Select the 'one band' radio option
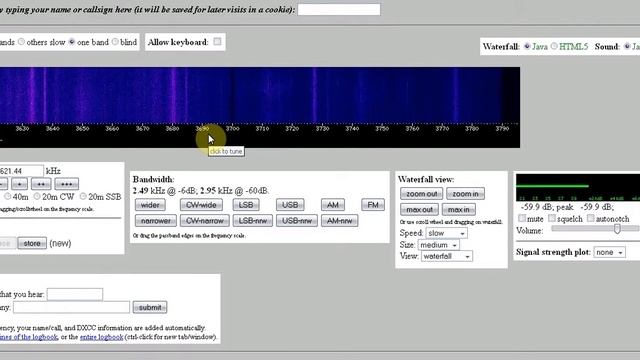 (x=72, y=42)
